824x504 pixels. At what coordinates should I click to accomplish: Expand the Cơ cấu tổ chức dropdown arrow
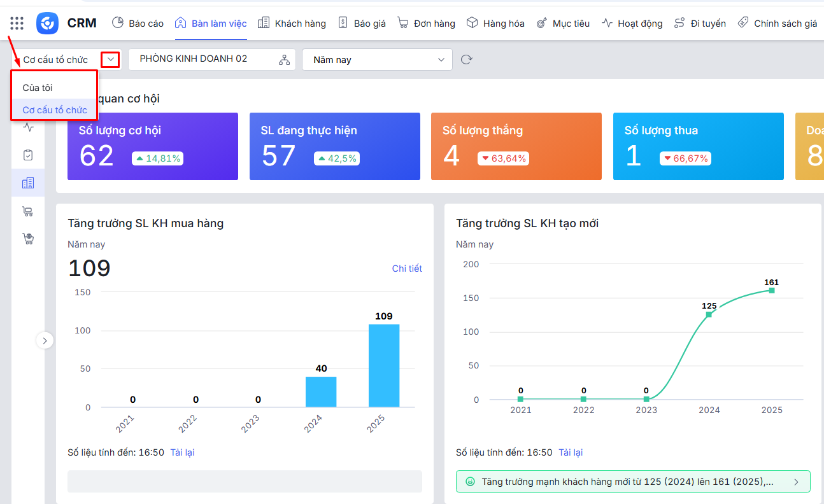110,60
